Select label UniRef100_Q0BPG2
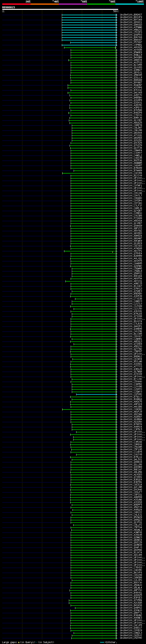The height and width of the screenshot is (644, 146). coord(131,608)
